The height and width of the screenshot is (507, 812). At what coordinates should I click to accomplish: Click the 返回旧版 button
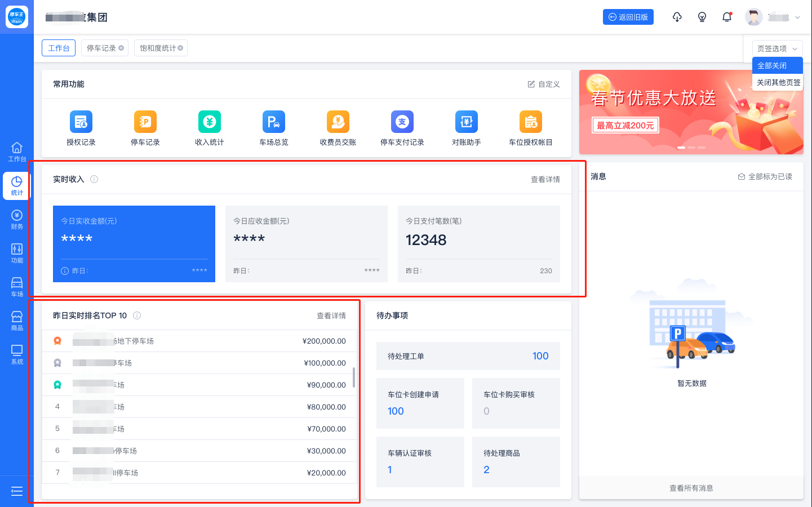(628, 17)
